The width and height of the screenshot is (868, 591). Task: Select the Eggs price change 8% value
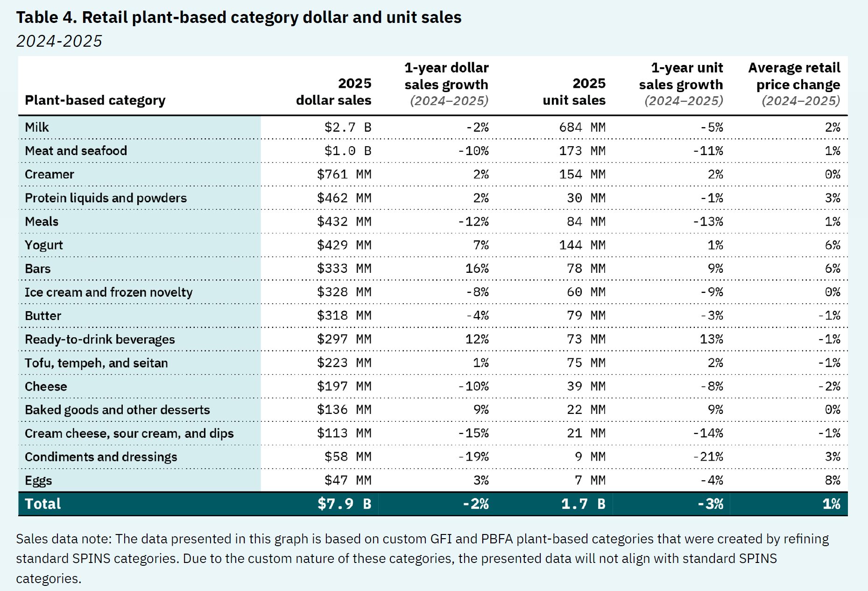(832, 480)
